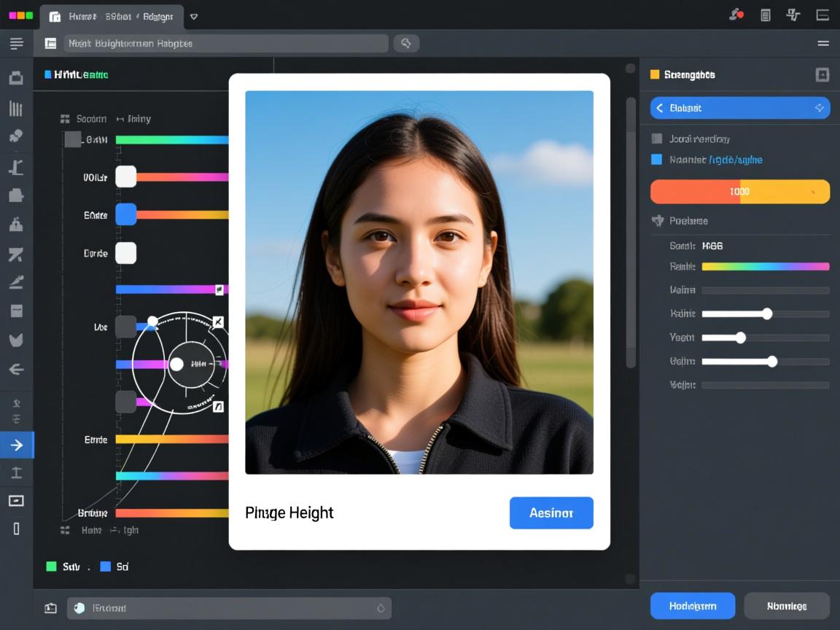Toggle the blue square swatch beside third bar
This screenshot has height=630, width=840.
click(126, 214)
